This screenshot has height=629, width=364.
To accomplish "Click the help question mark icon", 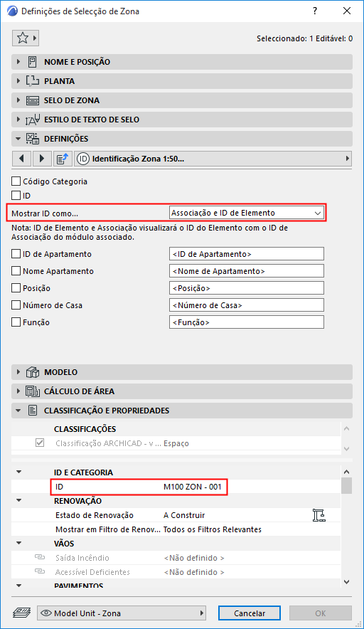I will [x=315, y=11].
